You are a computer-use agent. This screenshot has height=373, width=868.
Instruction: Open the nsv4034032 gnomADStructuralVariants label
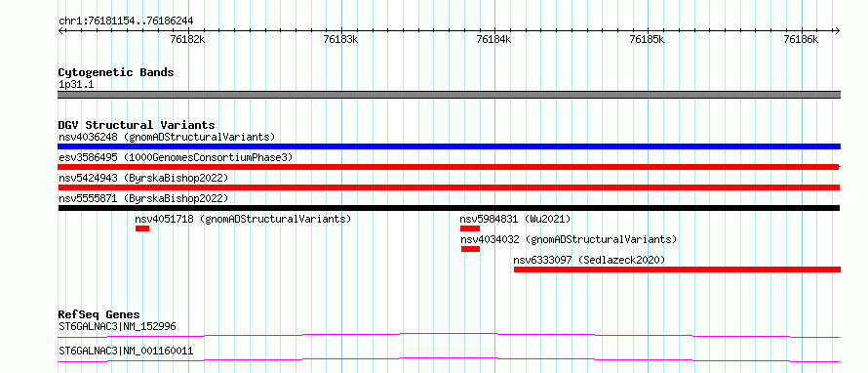point(569,239)
